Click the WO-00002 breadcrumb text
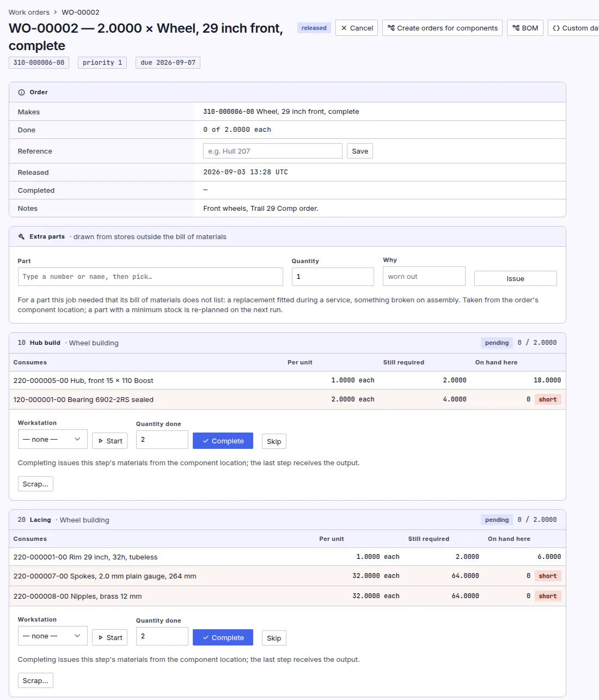 (x=81, y=12)
